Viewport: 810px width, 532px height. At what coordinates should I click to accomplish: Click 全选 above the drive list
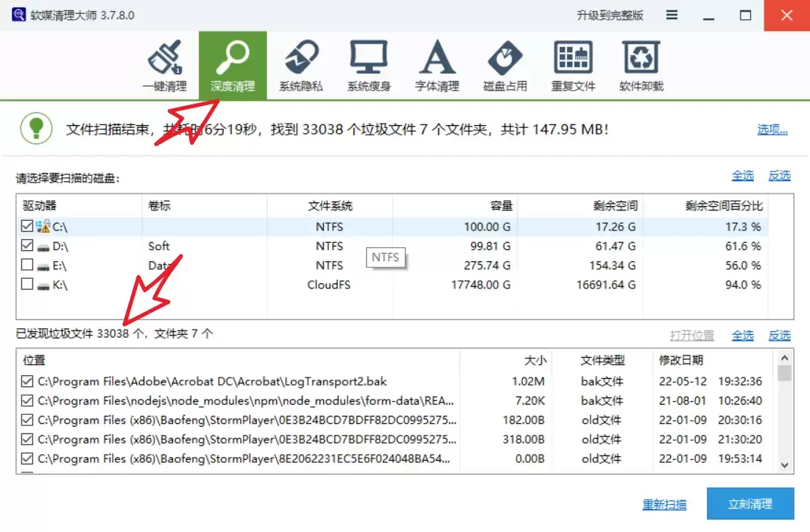pyautogui.click(x=743, y=176)
